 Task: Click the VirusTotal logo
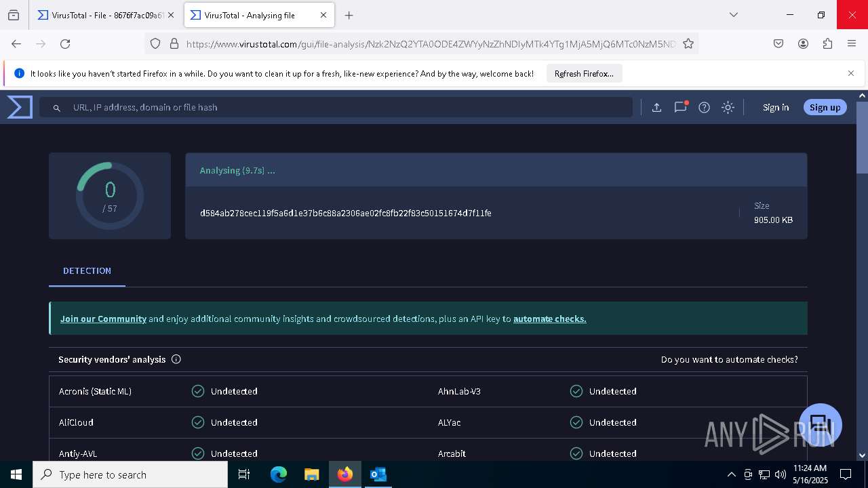click(20, 107)
